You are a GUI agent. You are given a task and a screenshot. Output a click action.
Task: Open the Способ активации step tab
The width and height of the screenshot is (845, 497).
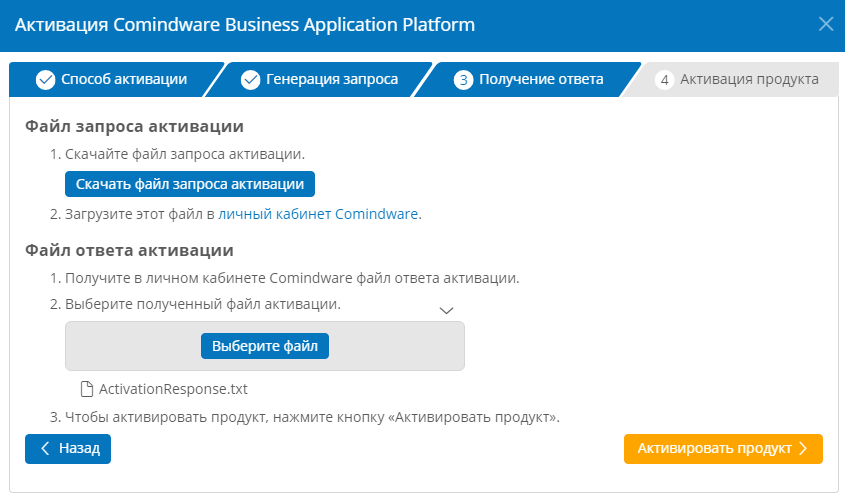tap(112, 80)
